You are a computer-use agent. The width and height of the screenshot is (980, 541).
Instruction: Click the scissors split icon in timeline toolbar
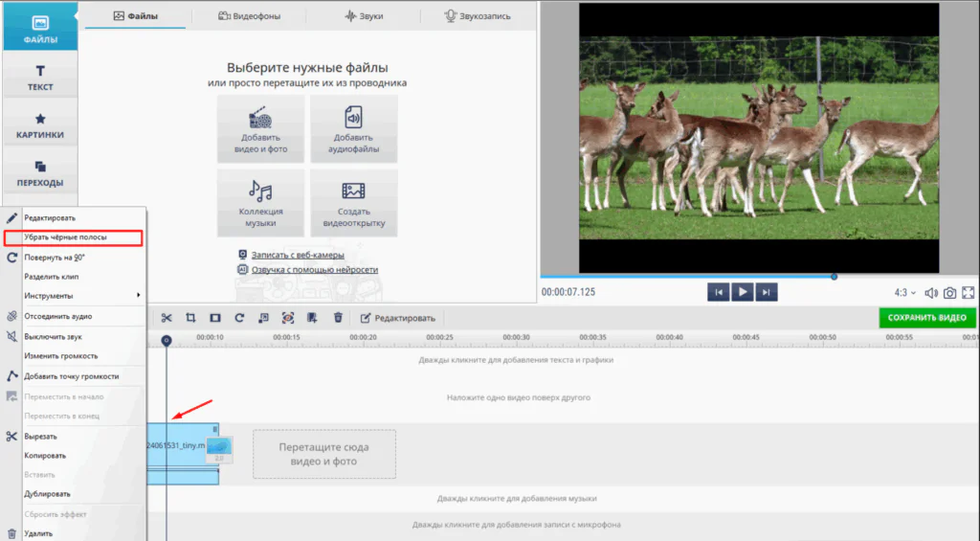coord(167,318)
